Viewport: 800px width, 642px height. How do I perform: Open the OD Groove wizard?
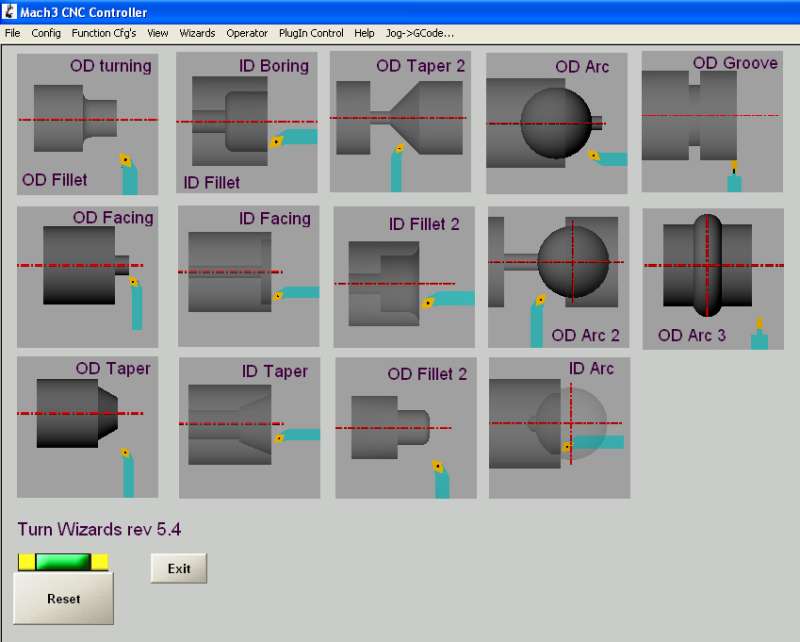(712, 121)
